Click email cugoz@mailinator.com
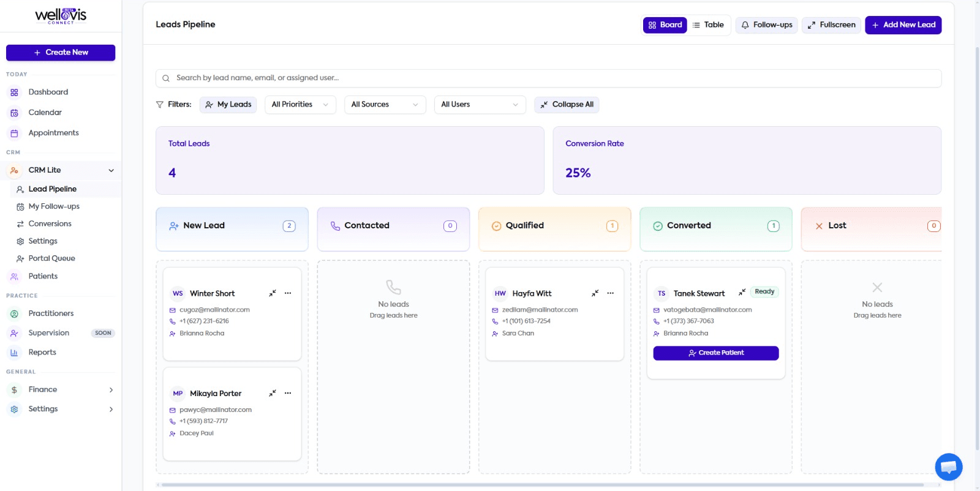The image size is (980, 491). pos(214,310)
